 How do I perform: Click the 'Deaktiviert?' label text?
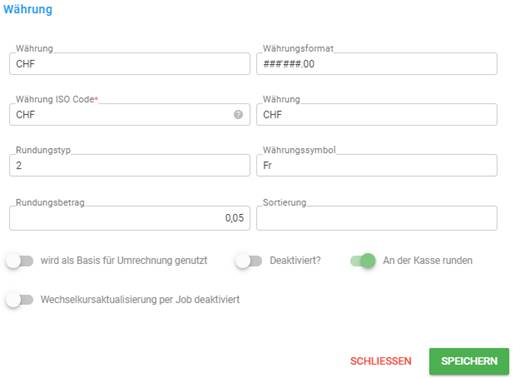coord(295,260)
